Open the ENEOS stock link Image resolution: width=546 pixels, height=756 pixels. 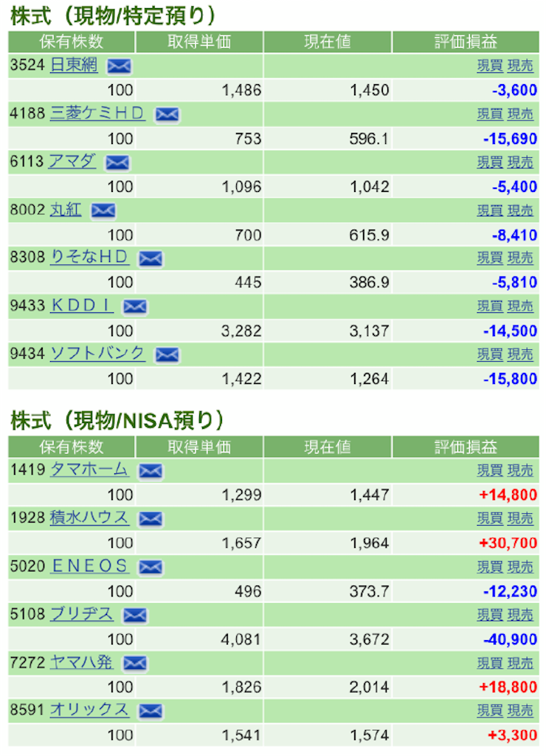pos(89,566)
